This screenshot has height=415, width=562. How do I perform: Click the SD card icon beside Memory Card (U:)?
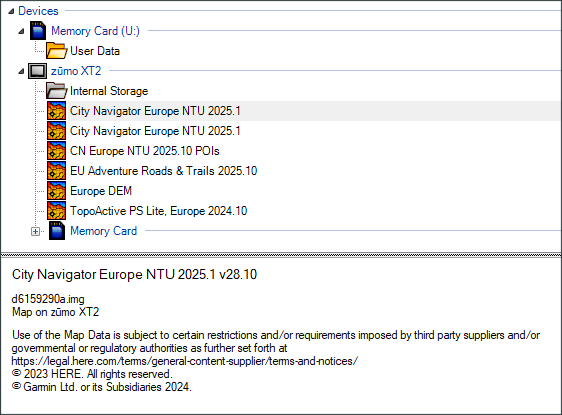point(38,30)
